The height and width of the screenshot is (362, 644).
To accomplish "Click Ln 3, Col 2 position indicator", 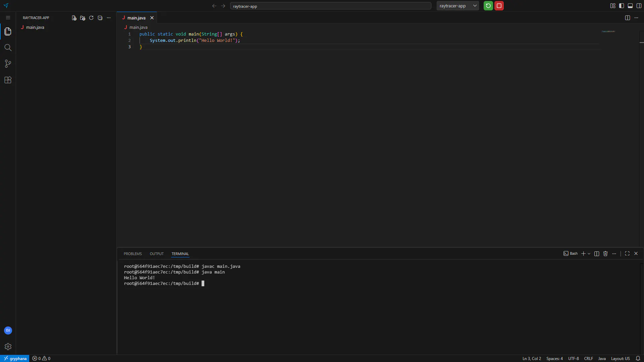I will point(532,359).
